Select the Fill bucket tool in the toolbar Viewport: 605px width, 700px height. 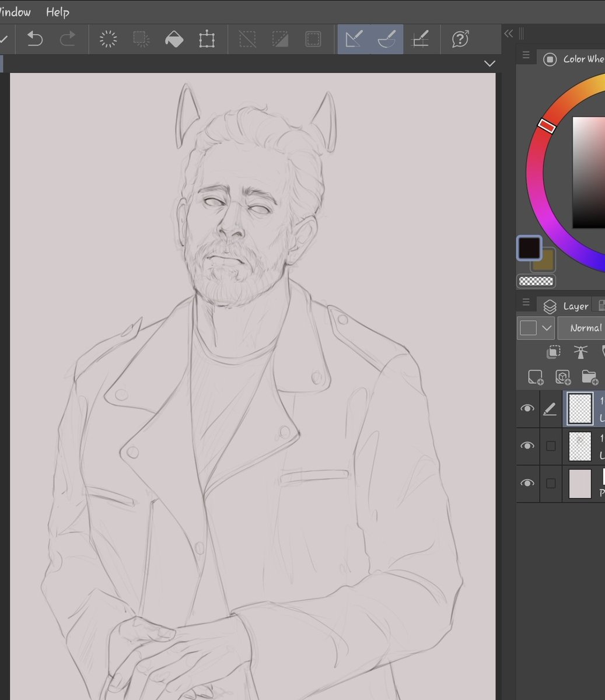(x=174, y=39)
